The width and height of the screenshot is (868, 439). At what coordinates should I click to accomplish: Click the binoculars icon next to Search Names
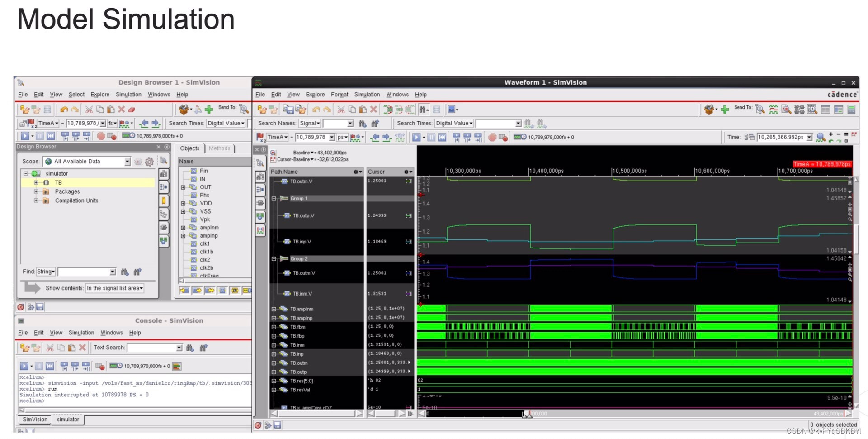point(362,123)
